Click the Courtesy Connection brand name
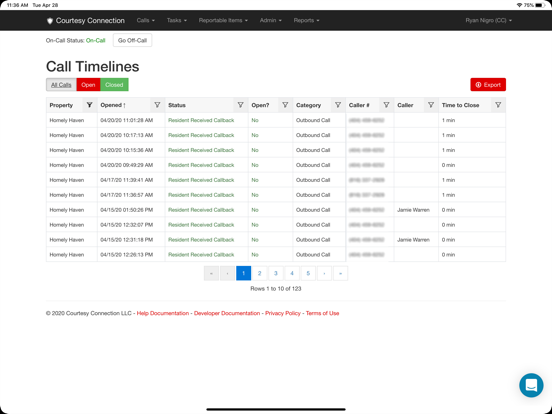Viewport: 552px width, 414px height. (90, 21)
